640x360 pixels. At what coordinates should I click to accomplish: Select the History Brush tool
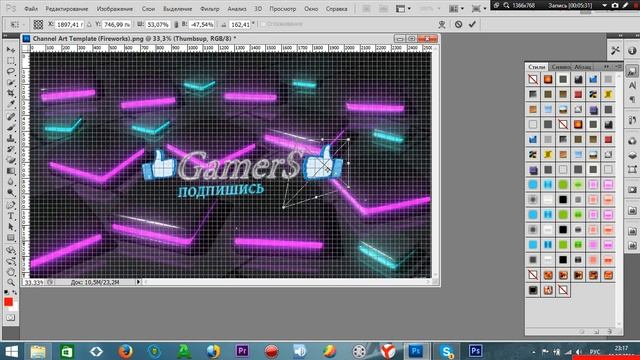pyautogui.click(x=11, y=149)
